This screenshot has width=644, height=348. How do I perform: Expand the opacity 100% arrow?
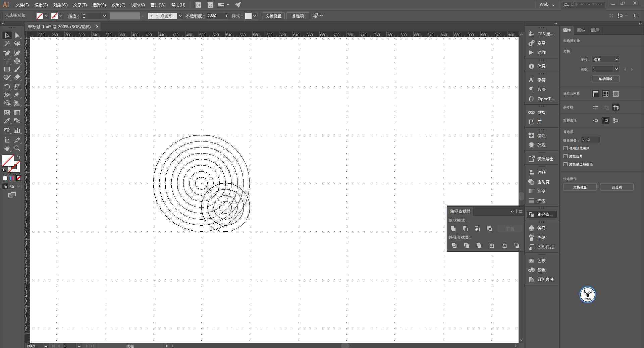(227, 16)
